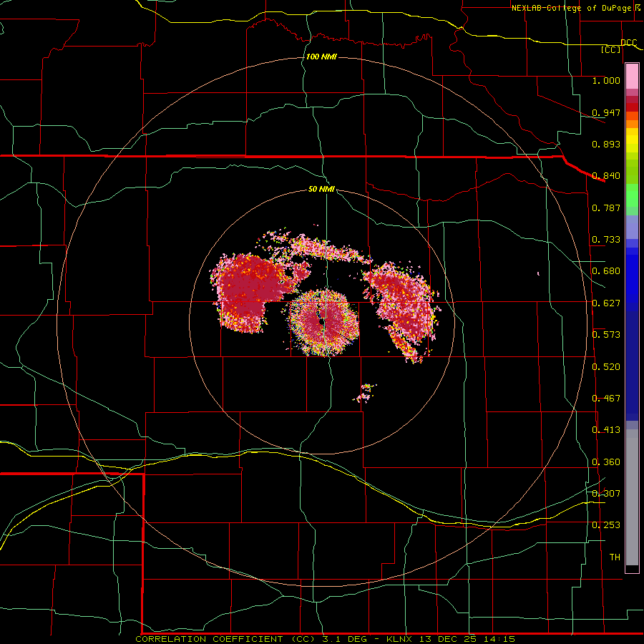Click the small isolated echo southeast of the radar
The width and height of the screenshot is (644, 644).
click(x=365, y=393)
